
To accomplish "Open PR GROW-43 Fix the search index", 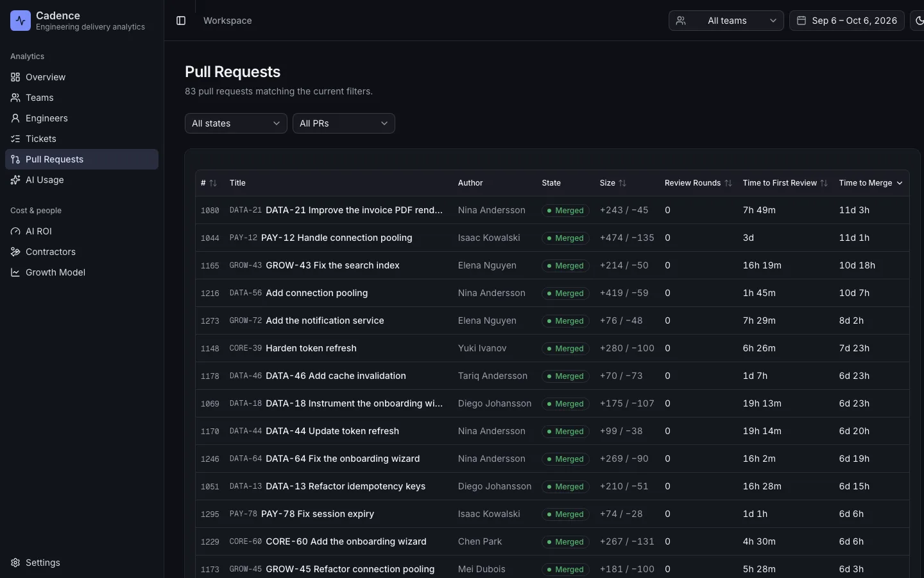I will [332, 265].
